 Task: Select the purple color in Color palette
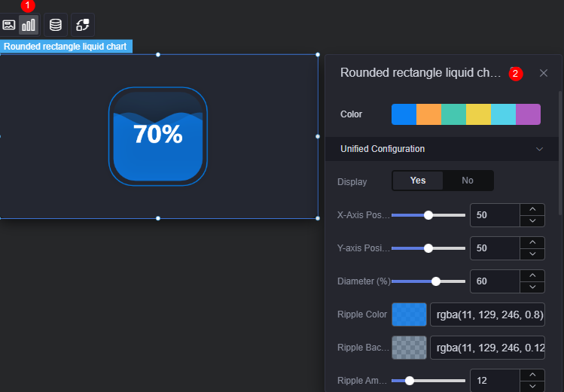528,114
